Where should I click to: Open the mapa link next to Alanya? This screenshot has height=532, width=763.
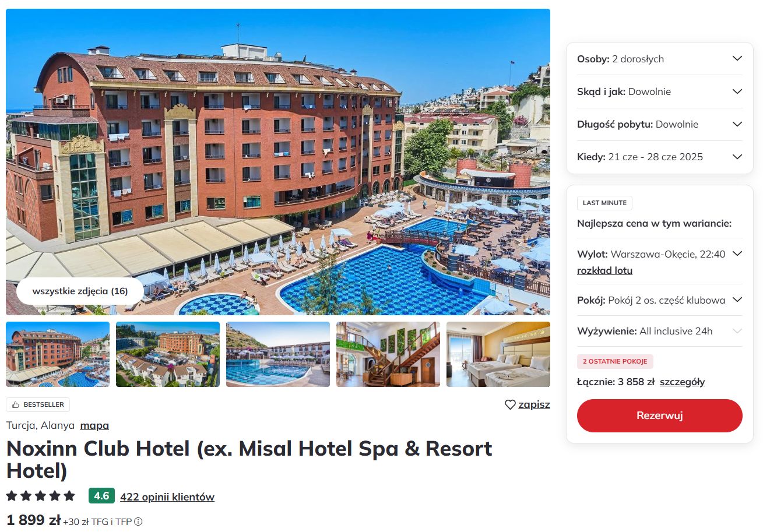click(94, 425)
